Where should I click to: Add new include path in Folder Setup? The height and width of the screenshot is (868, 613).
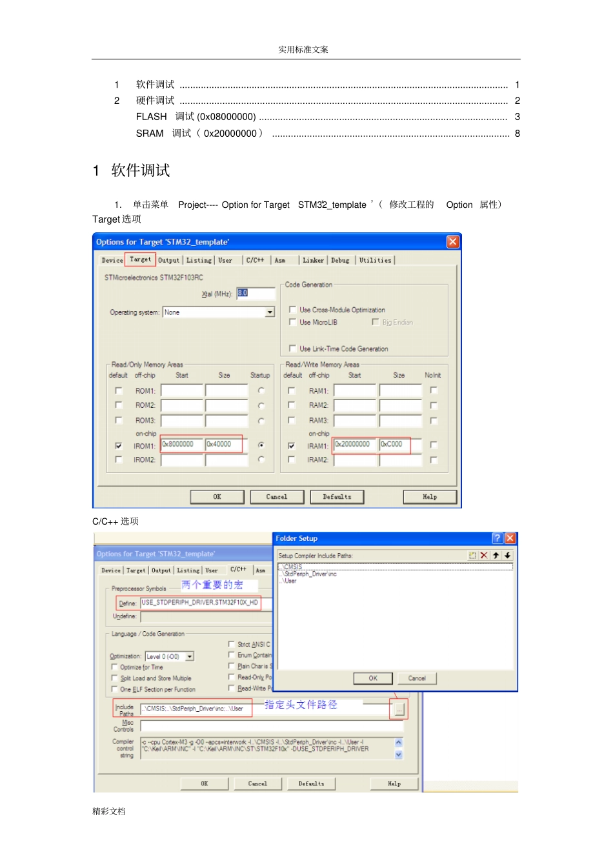pyautogui.click(x=472, y=555)
